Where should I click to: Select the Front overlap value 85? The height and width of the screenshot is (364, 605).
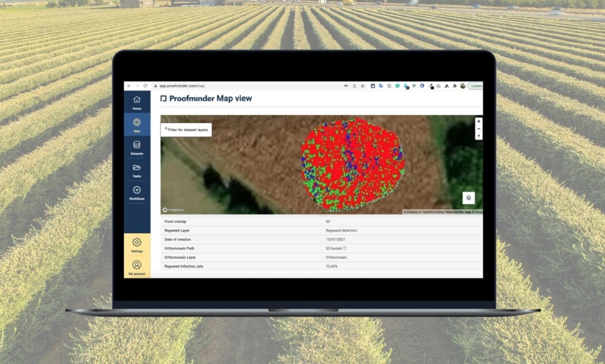pyautogui.click(x=328, y=221)
